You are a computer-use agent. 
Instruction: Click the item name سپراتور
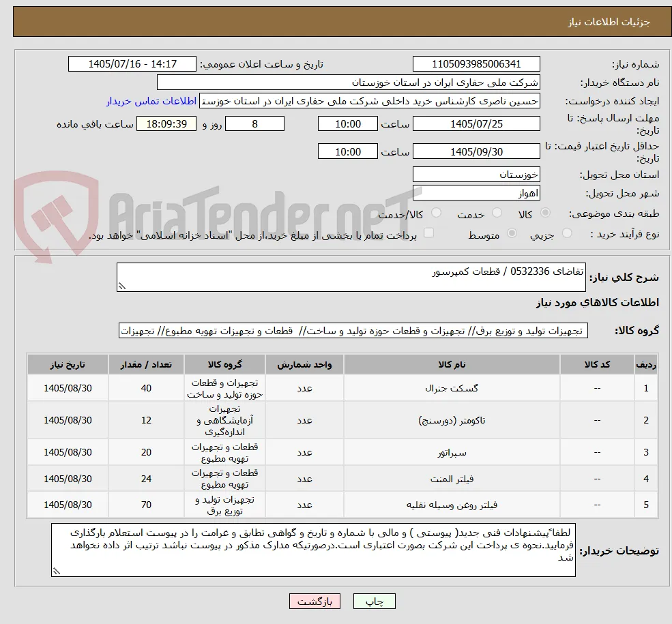click(x=452, y=452)
